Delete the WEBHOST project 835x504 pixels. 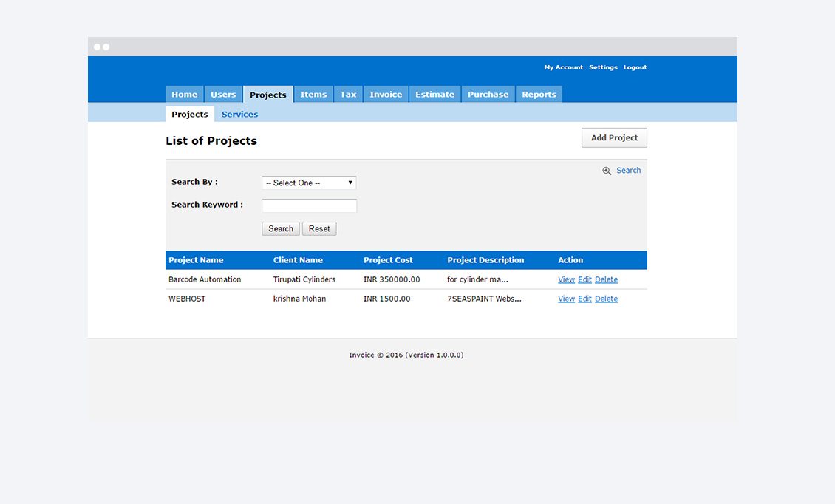click(606, 299)
